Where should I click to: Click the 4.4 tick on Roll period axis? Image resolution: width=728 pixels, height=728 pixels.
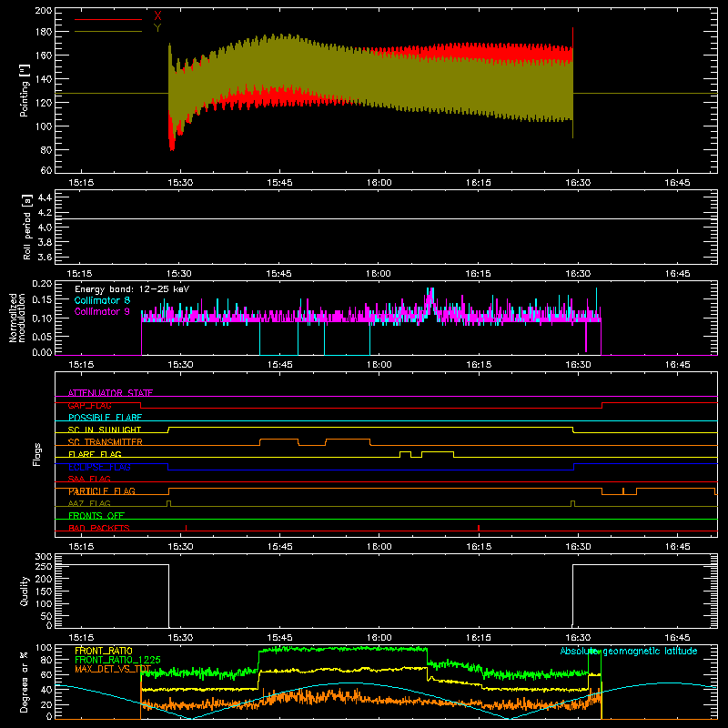(x=45, y=197)
